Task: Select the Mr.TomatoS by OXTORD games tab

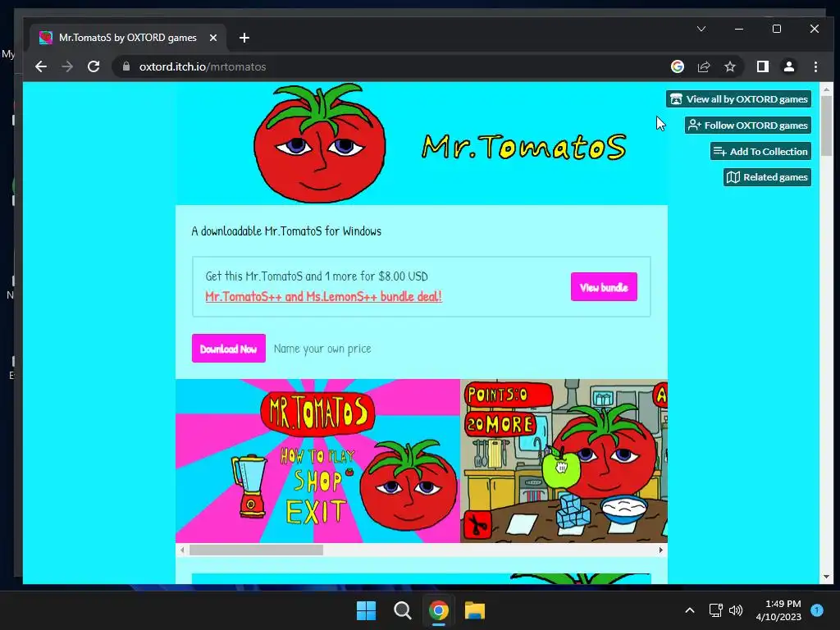Action: coord(127,38)
